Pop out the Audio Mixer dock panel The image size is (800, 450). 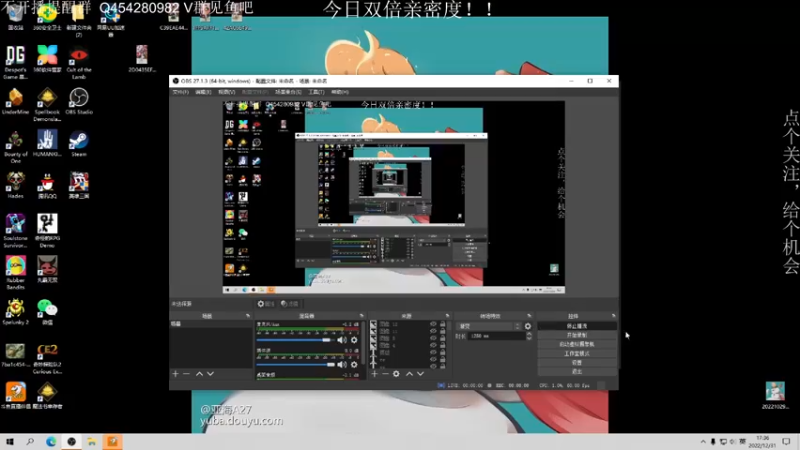[361, 316]
